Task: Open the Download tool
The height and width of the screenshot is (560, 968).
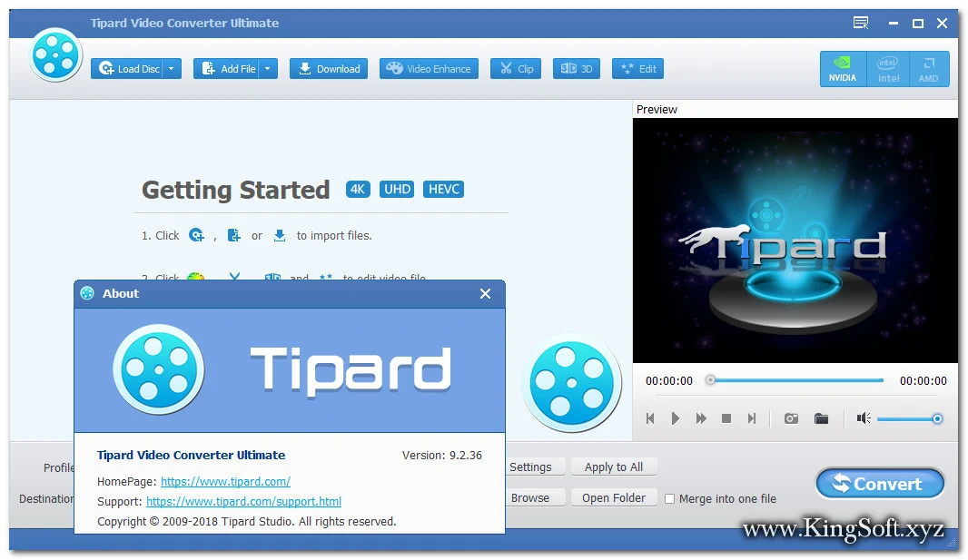Action: [x=329, y=69]
